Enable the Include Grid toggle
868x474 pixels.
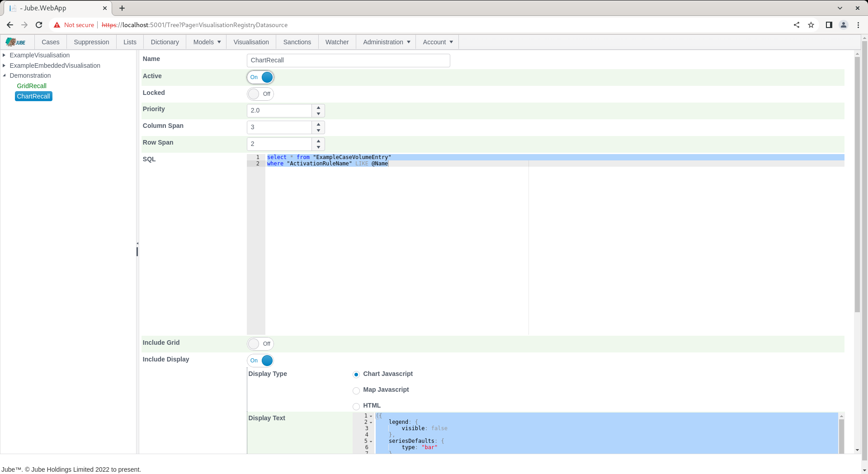pyautogui.click(x=260, y=344)
